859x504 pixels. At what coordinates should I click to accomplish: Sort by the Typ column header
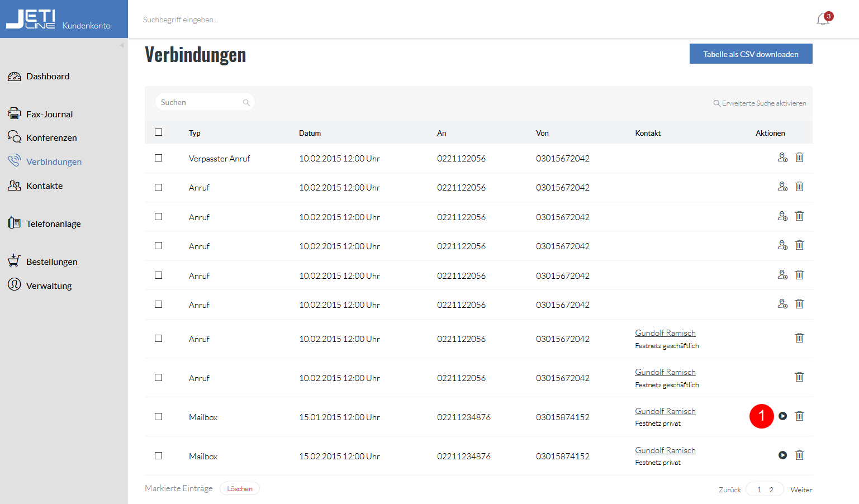(x=194, y=133)
